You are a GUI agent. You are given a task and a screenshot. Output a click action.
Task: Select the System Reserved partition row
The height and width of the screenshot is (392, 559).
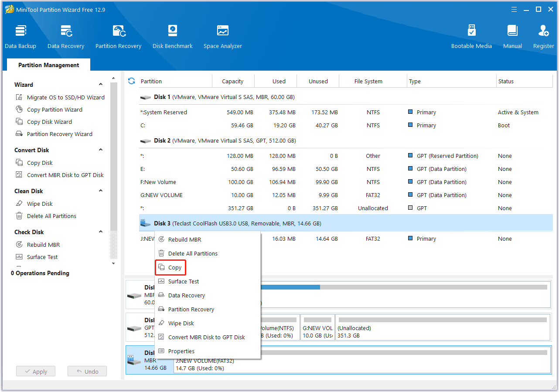346,112
